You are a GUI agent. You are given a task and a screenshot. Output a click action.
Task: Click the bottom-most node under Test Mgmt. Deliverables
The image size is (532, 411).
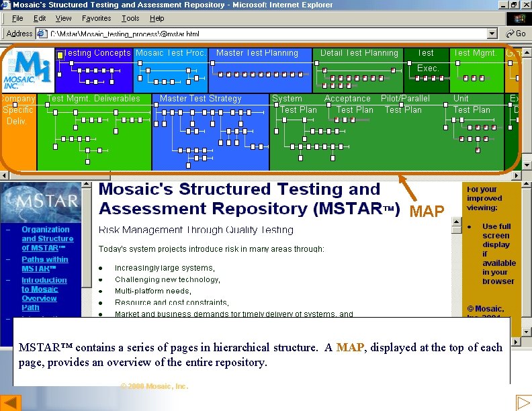tap(88, 162)
